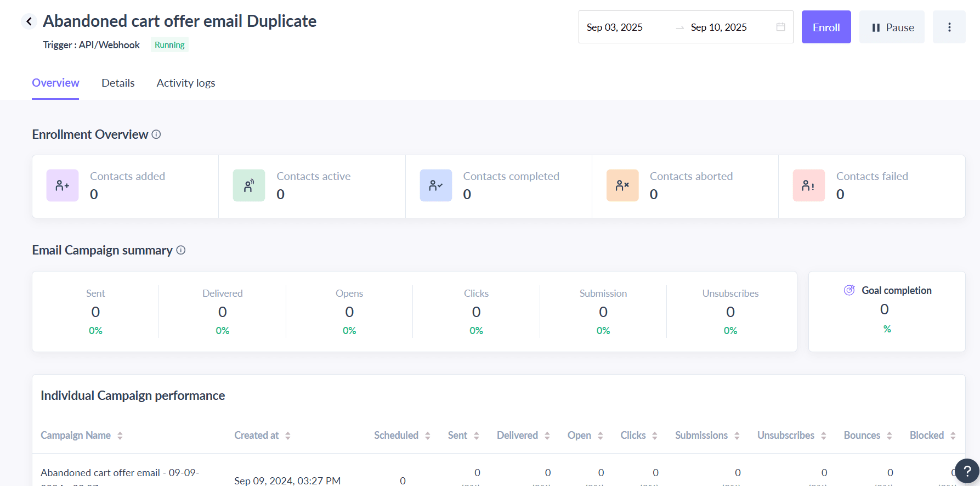980x486 pixels.
Task: Sort by Delivered column arrows
Action: click(x=547, y=436)
